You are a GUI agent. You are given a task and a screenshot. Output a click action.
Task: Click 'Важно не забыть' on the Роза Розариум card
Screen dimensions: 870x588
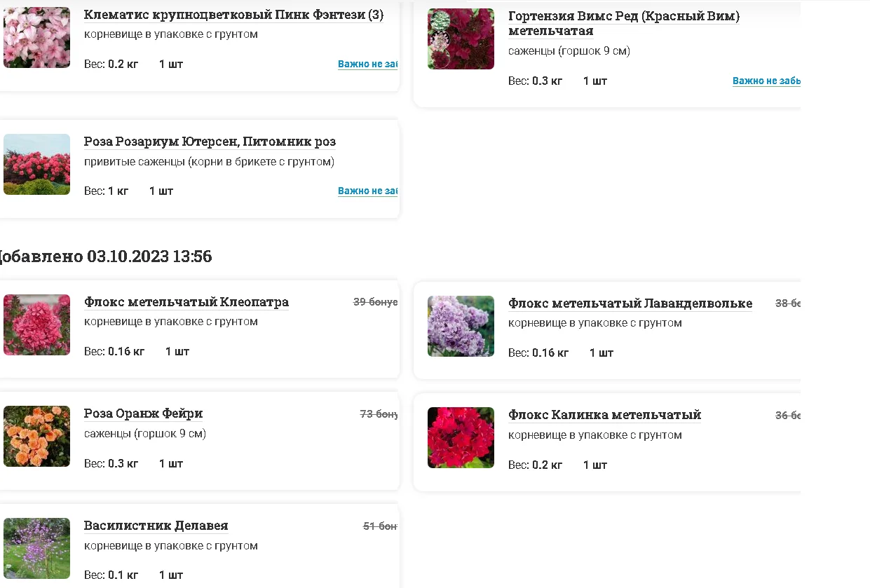pos(367,191)
